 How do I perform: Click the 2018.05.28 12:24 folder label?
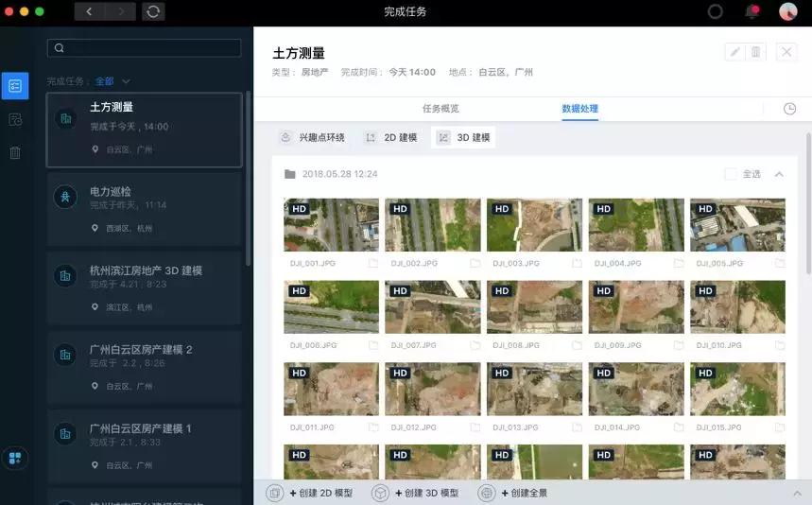tap(339, 174)
